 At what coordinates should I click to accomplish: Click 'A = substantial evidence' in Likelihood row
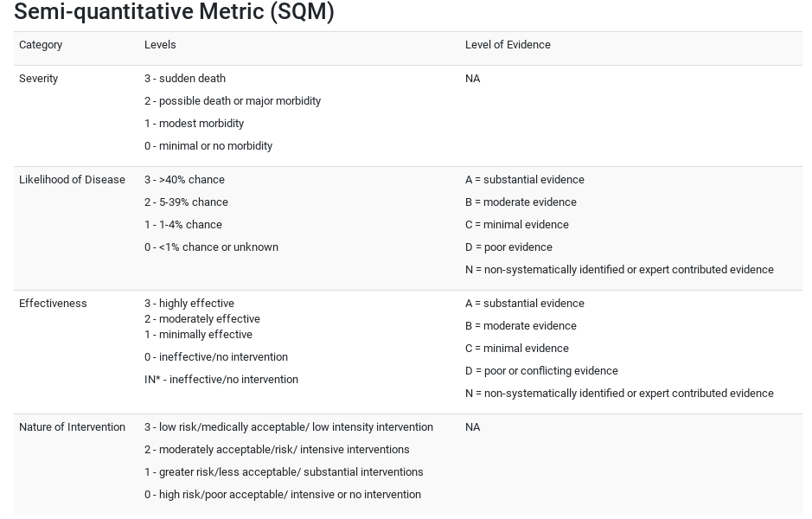pos(525,180)
